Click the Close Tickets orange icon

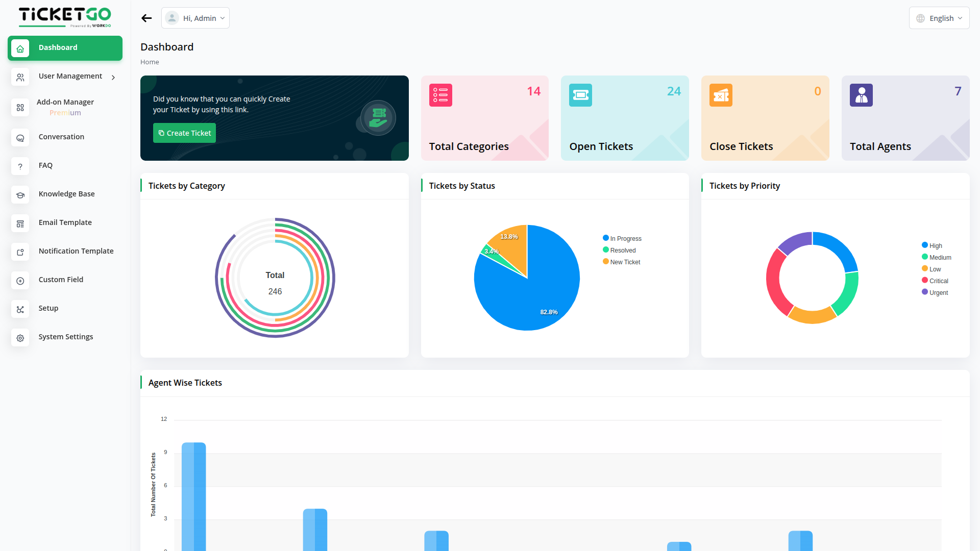tap(721, 95)
